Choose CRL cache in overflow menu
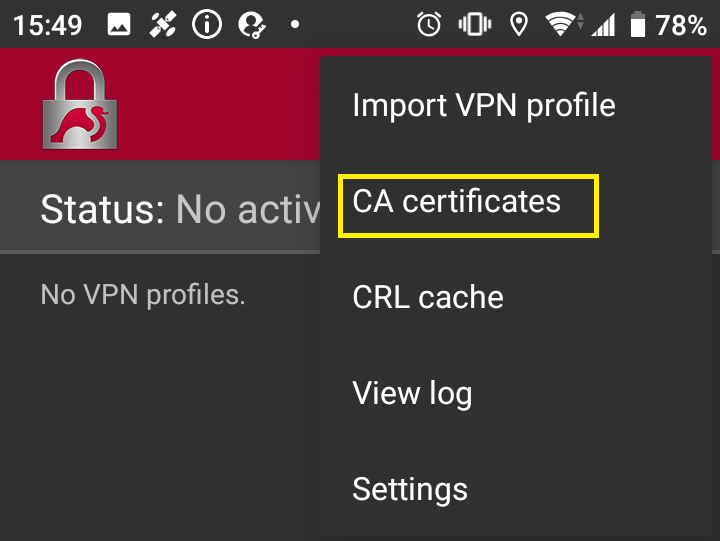Screen dimensions: 720x541 [428, 298]
